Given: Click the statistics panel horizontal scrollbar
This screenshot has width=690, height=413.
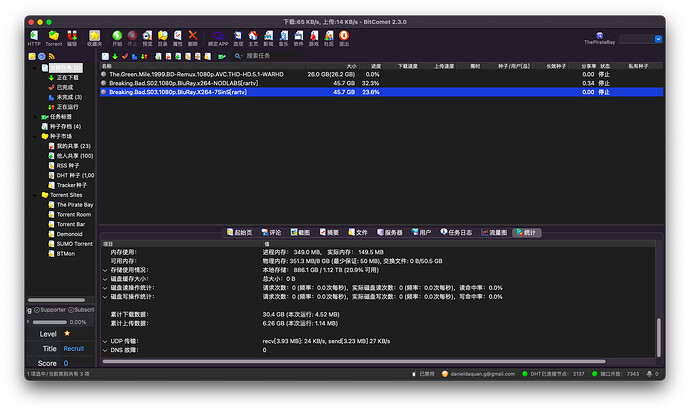Looking at the screenshot, I should coord(354,362).
